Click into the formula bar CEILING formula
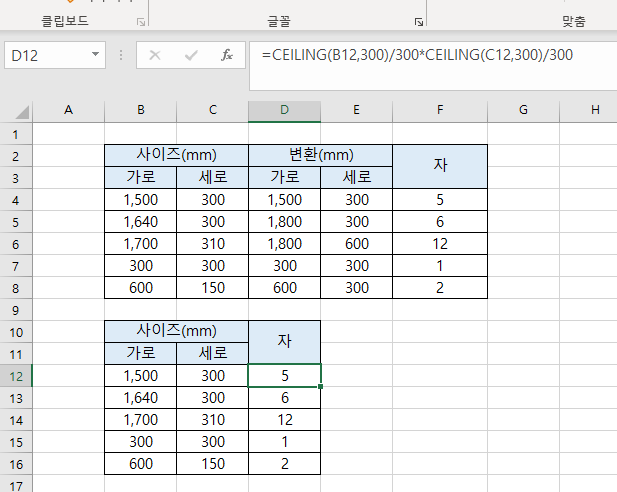The height and width of the screenshot is (492, 617). [433, 66]
